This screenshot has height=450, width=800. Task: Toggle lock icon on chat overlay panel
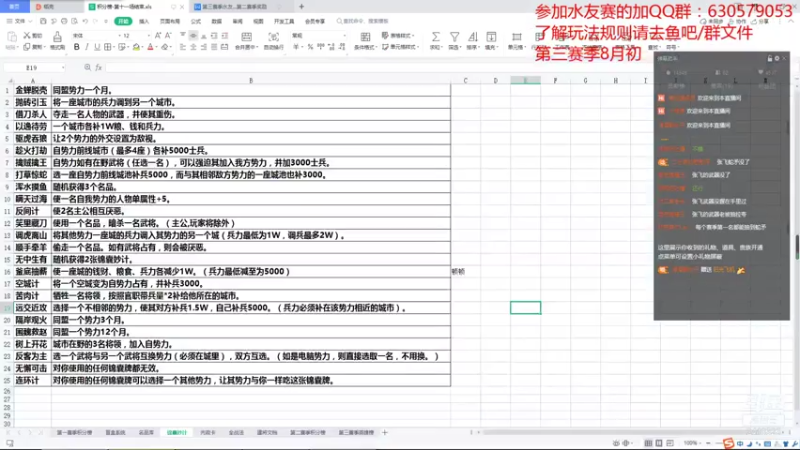point(769,59)
